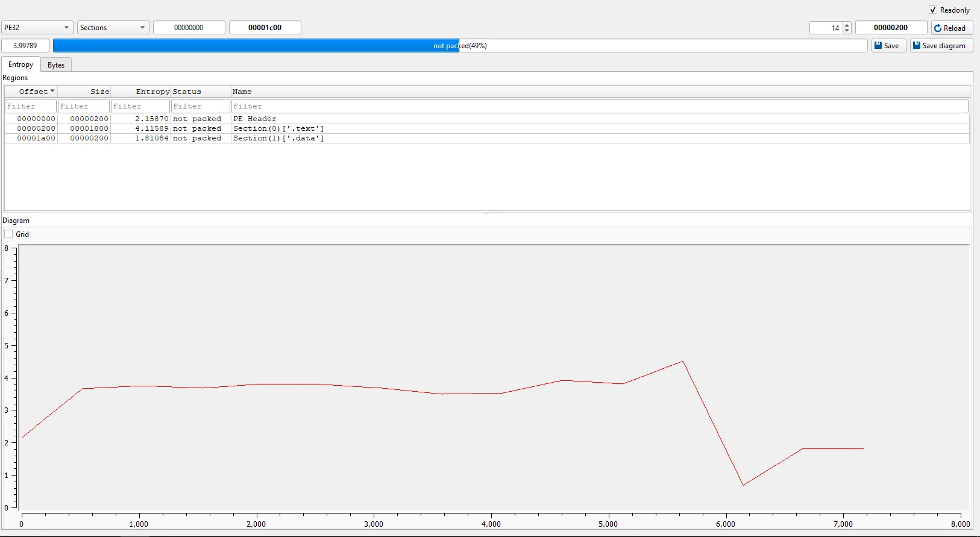980x537 pixels.
Task: Enable the Grid checkbox
Action: (9, 234)
